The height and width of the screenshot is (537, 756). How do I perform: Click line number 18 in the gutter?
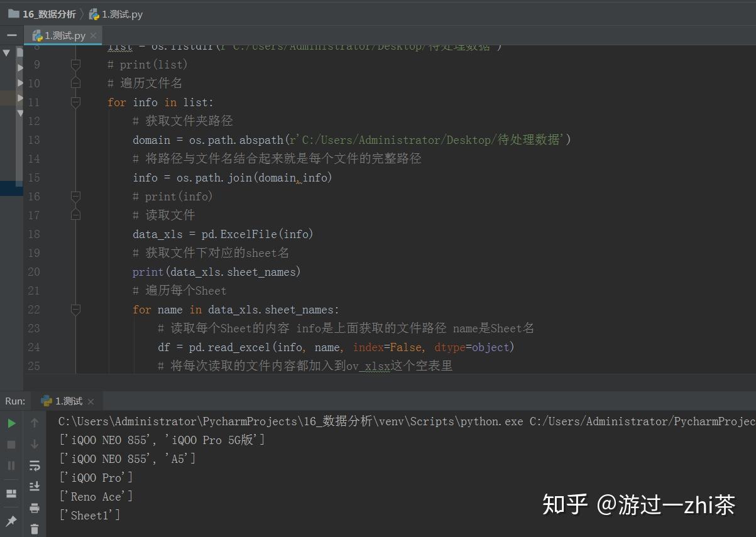(34, 234)
